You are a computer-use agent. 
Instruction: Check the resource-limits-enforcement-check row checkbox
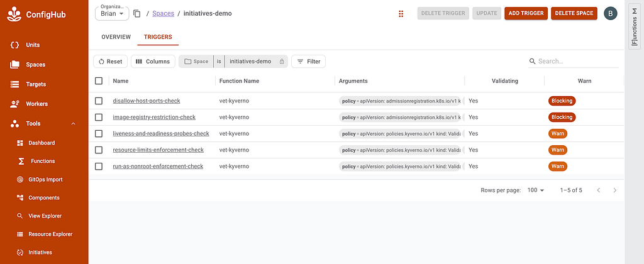pos(99,150)
